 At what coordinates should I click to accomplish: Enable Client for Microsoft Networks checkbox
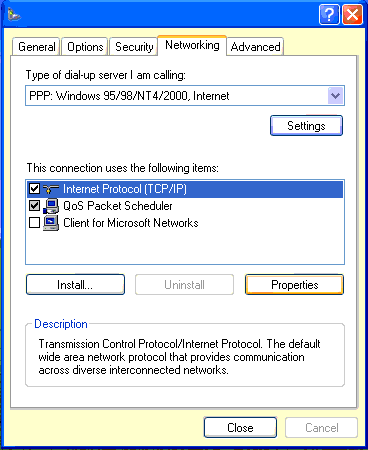tap(34, 222)
